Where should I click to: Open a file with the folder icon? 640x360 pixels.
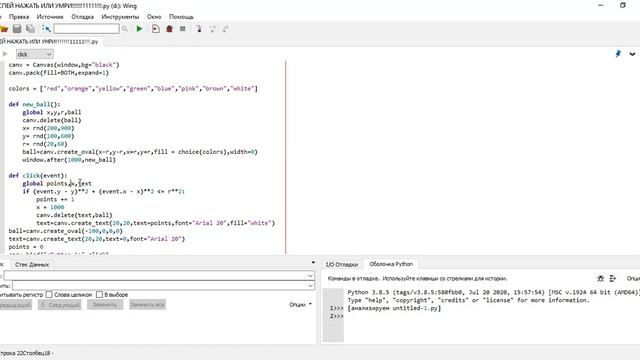point(4,29)
